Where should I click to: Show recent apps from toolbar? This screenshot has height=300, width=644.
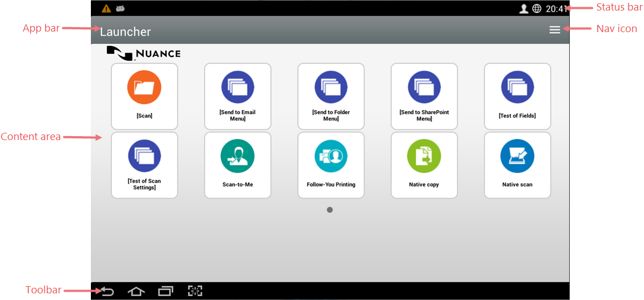[165, 291]
